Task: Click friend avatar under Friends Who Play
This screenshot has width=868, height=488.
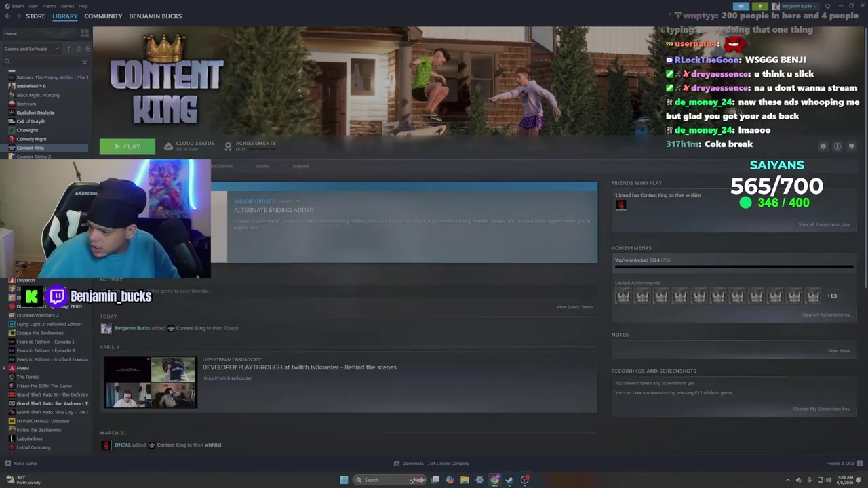Action: tap(620, 205)
